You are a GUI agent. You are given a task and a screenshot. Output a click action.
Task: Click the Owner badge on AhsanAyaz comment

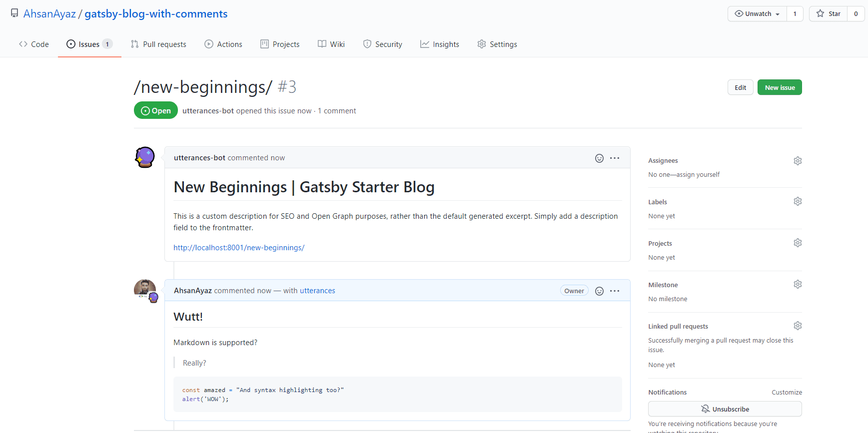[574, 291]
